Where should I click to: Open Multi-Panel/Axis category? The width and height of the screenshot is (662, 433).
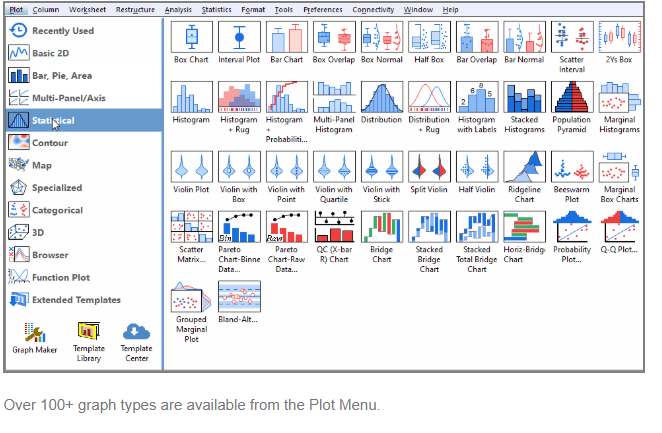(x=84, y=98)
